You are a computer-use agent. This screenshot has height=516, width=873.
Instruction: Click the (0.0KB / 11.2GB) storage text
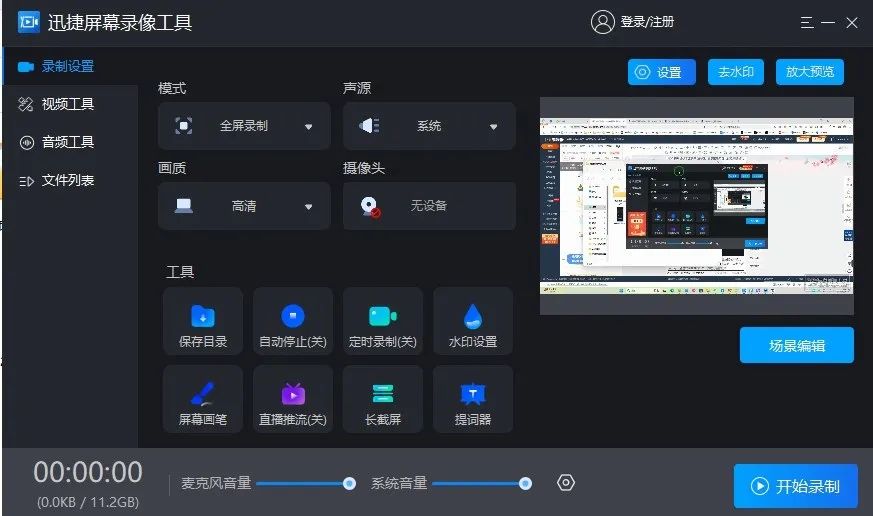coord(88,502)
